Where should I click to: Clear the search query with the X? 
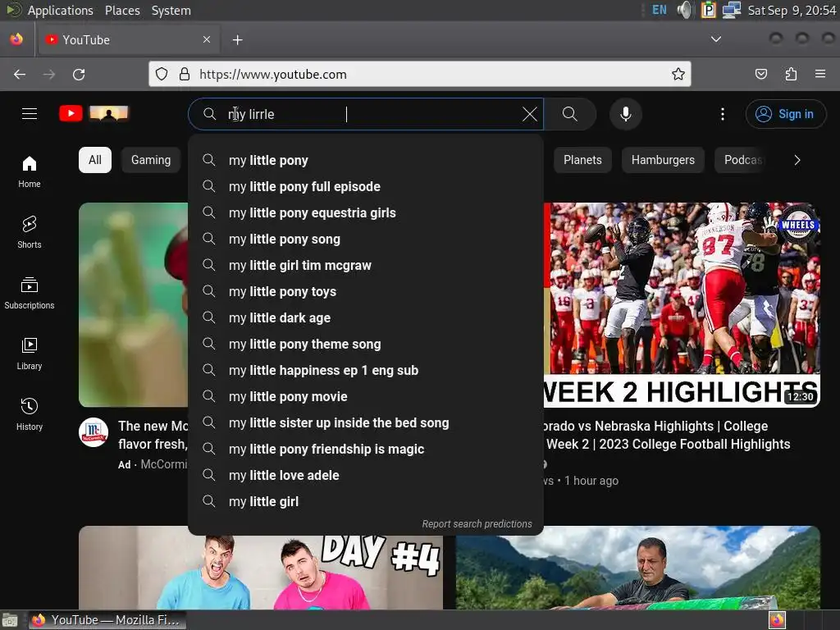(529, 114)
